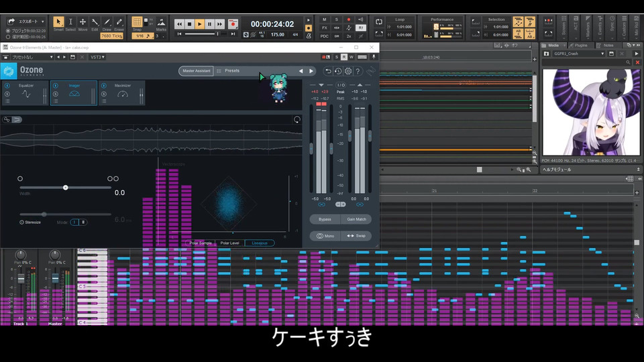Solo the Maximizer module
The height and width of the screenshot is (362, 644).
[x=104, y=94]
